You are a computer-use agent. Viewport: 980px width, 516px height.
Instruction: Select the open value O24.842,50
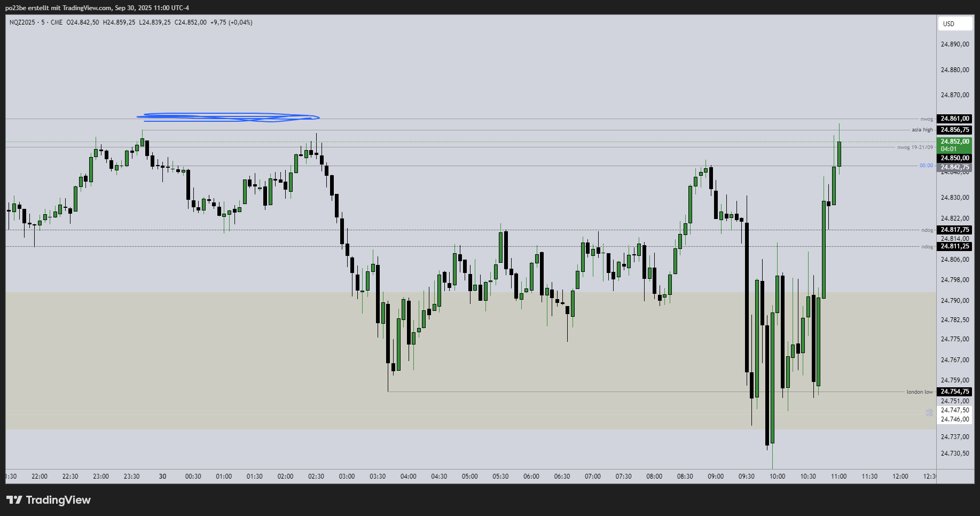coord(83,22)
